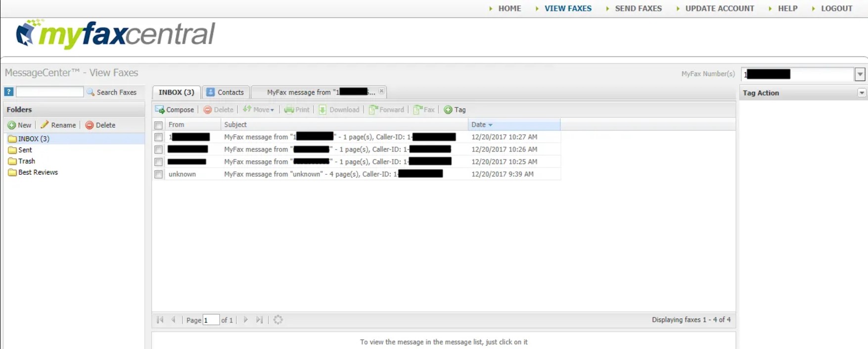Open the fax from 'unknown' with 4 pages

(x=356, y=174)
